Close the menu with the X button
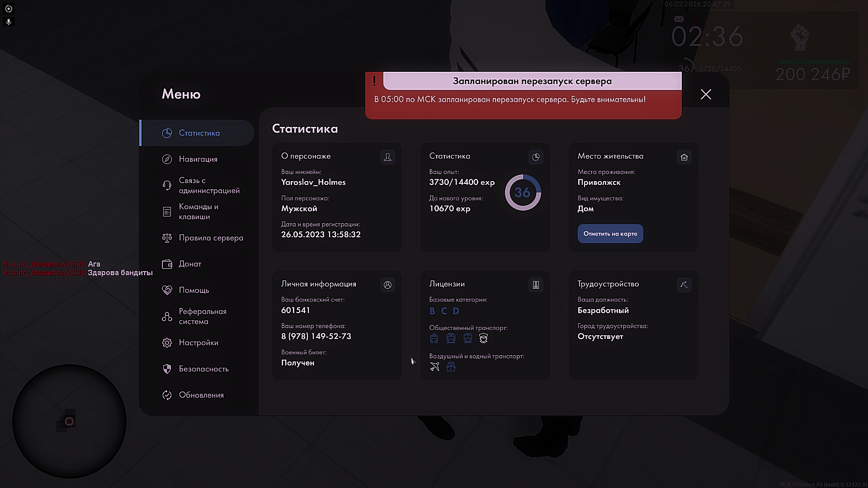 (x=706, y=94)
